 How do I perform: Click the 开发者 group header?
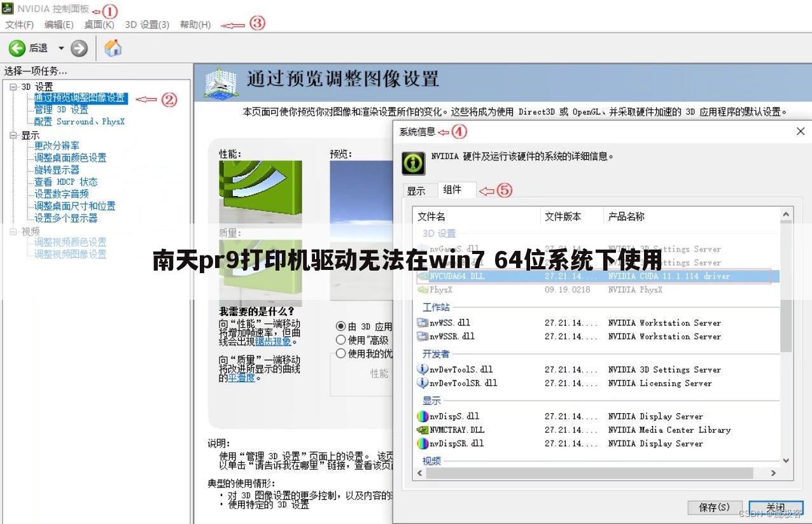[x=436, y=353]
